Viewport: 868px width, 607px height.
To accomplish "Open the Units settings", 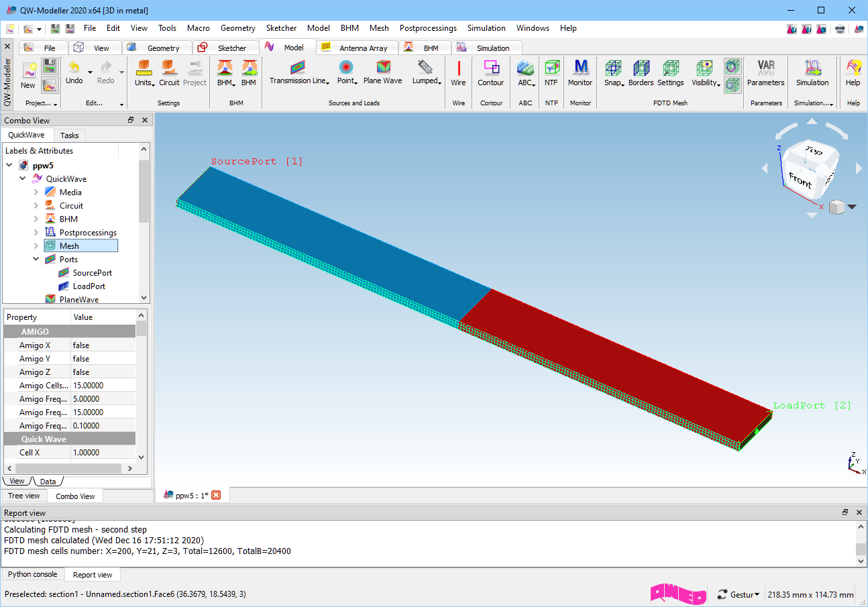I will pyautogui.click(x=145, y=74).
